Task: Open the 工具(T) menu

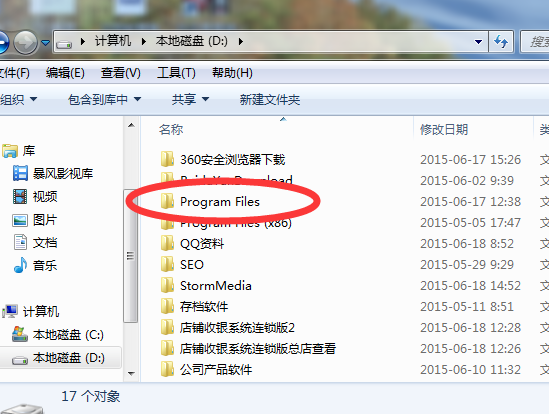Action: (x=176, y=73)
